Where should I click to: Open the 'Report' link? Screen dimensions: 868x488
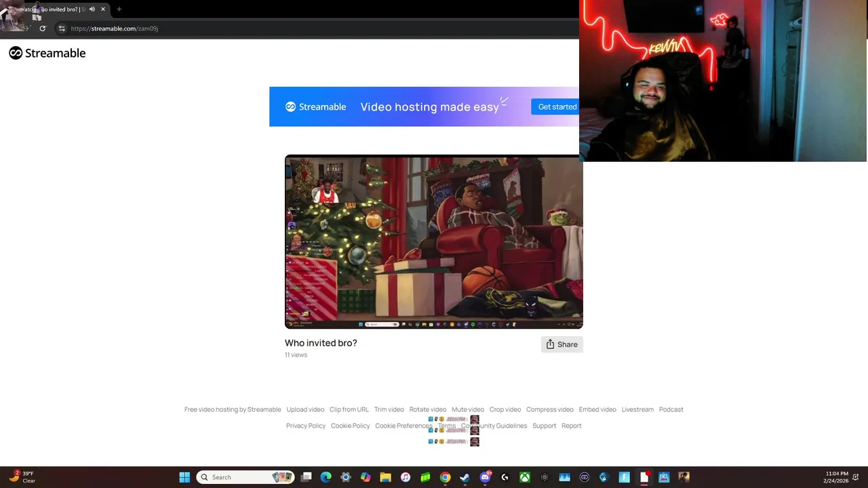(572, 426)
